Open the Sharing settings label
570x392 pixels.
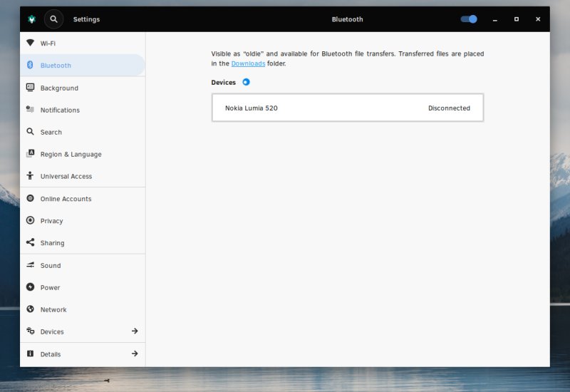click(52, 243)
